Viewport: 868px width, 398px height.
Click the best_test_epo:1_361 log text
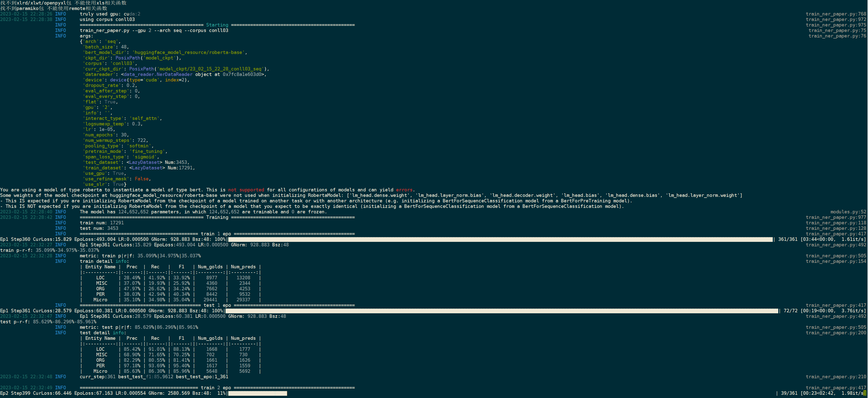tap(202, 377)
